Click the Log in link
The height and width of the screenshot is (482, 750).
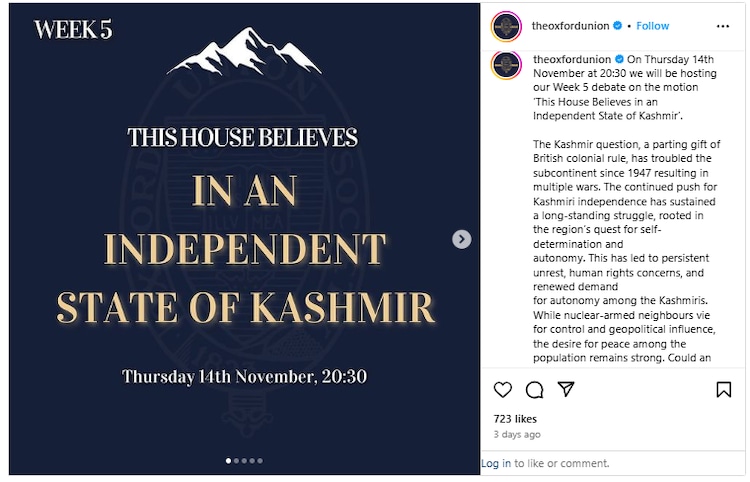(x=496, y=463)
